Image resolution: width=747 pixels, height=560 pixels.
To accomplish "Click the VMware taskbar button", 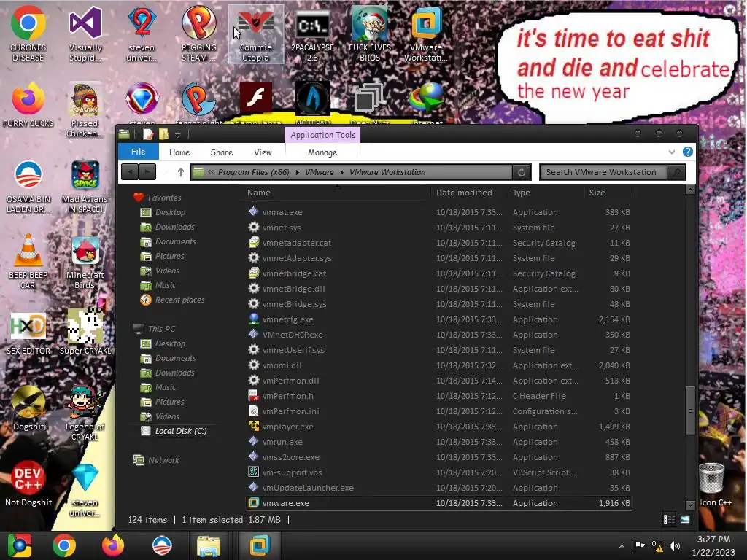I will pos(260,545).
